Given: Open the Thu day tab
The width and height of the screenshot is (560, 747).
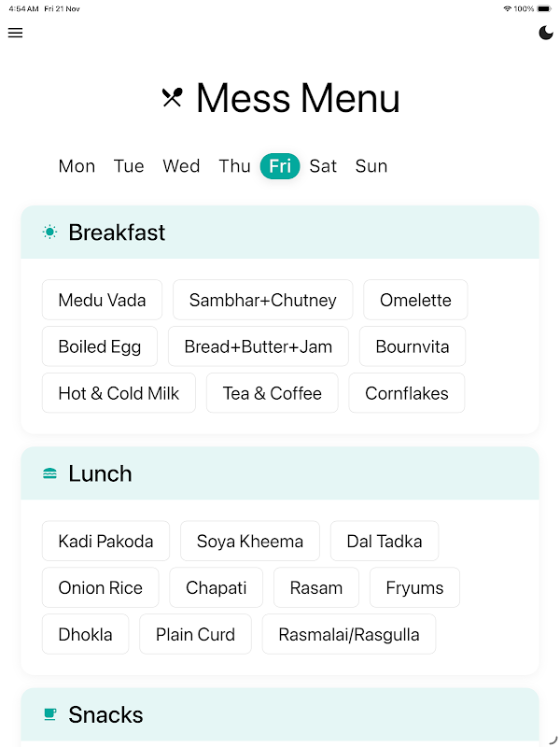Looking at the screenshot, I should click(234, 166).
